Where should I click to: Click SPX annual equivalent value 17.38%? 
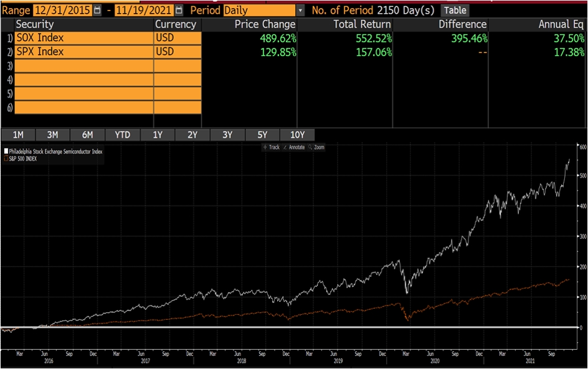(569, 52)
